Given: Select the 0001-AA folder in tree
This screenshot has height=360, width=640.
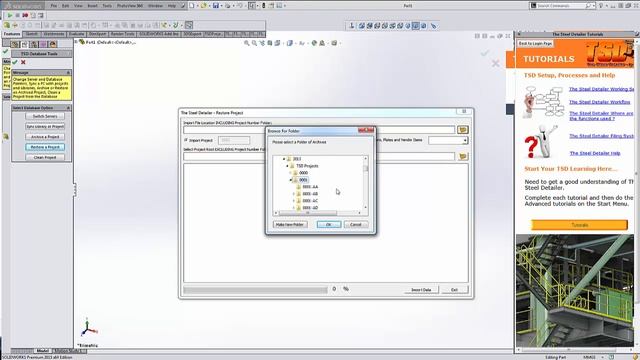Looking at the screenshot, I should 310,187.
